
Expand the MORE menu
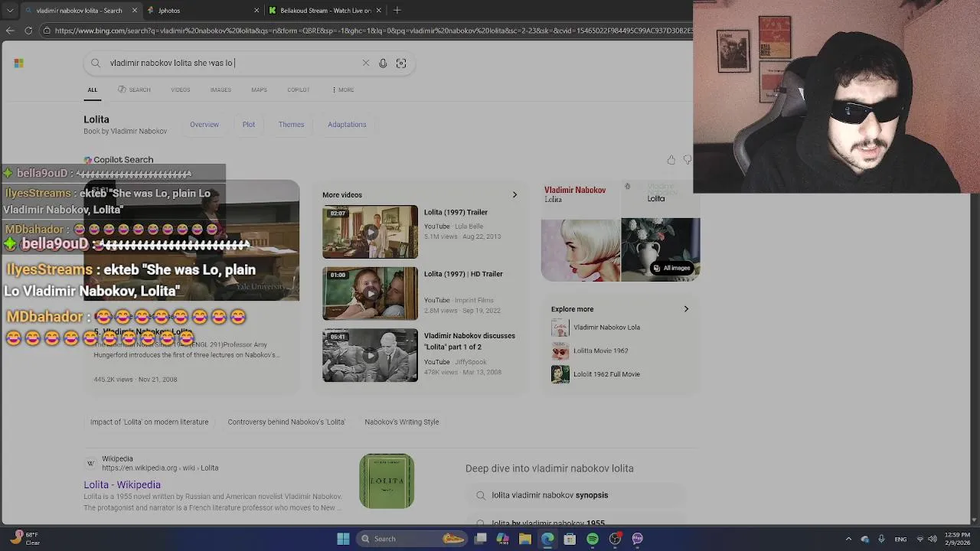point(343,90)
